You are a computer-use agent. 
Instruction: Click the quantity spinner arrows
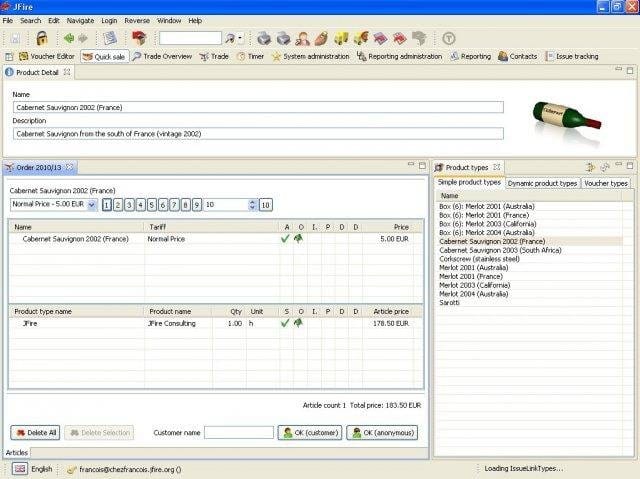click(252, 204)
